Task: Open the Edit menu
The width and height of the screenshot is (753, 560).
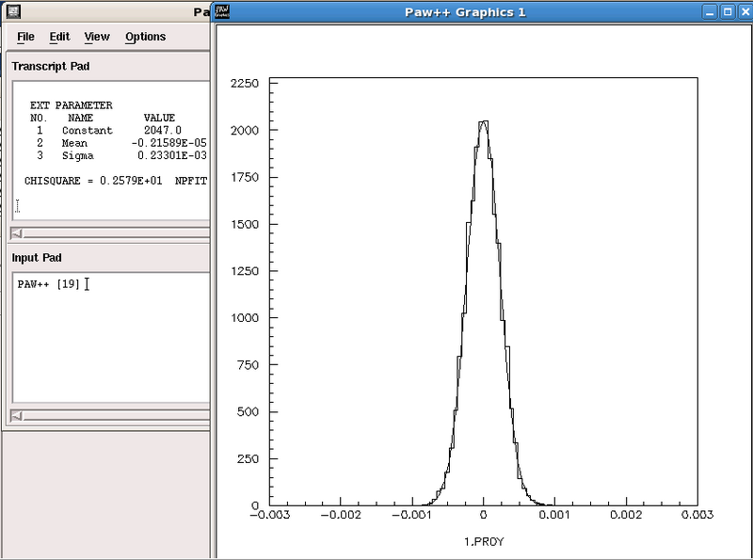Action: pyautogui.click(x=59, y=37)
